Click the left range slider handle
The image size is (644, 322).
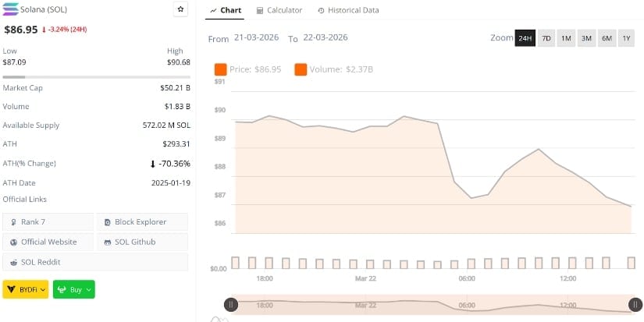pos(230,305)
